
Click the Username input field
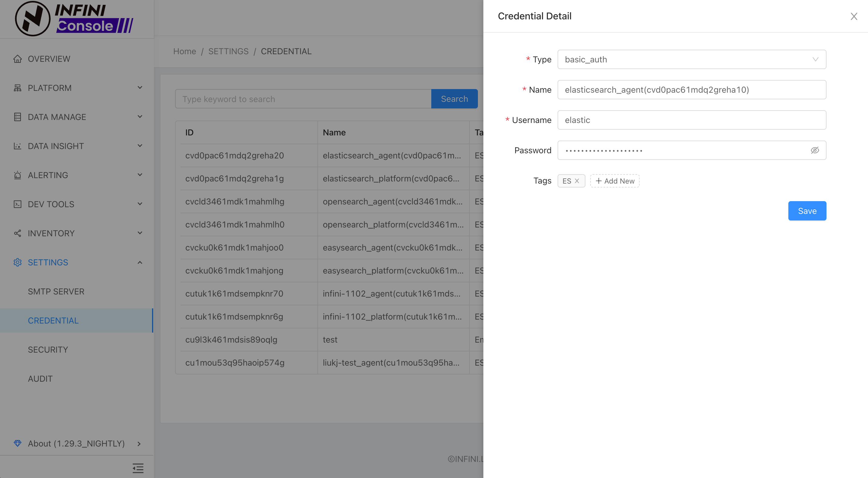[x=691, y=120]
